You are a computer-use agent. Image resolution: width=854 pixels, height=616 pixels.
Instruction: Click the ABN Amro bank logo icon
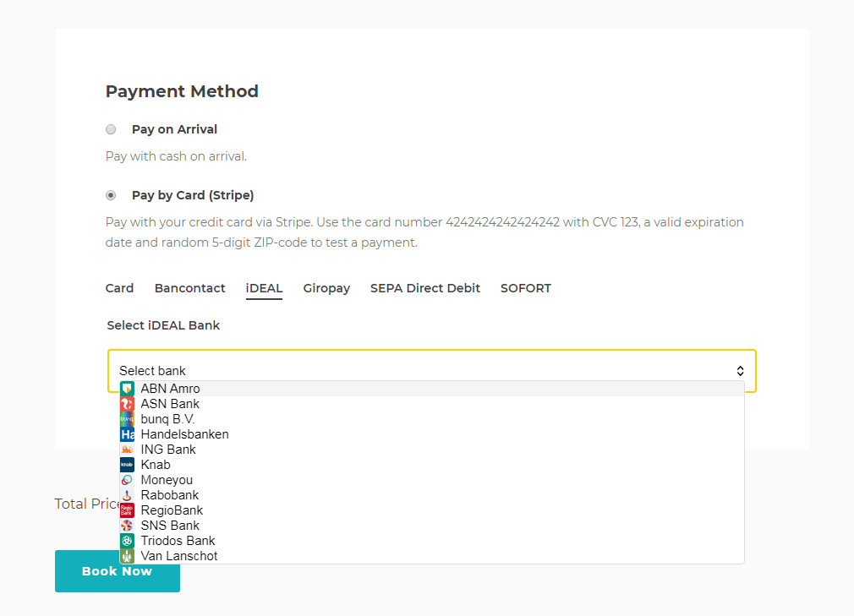(x=127, y=389)
